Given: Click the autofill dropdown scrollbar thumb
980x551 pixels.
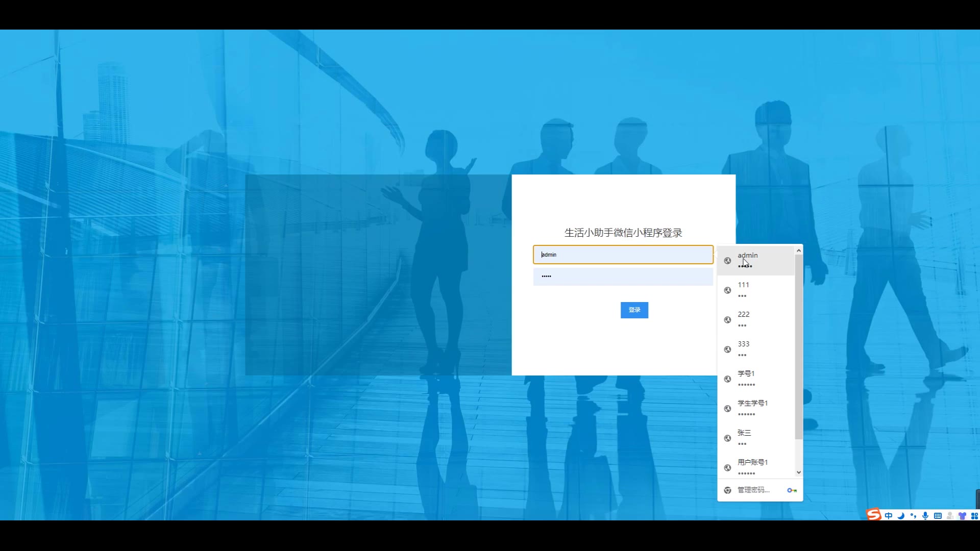Looking at the screenshot, I should 799,347.
